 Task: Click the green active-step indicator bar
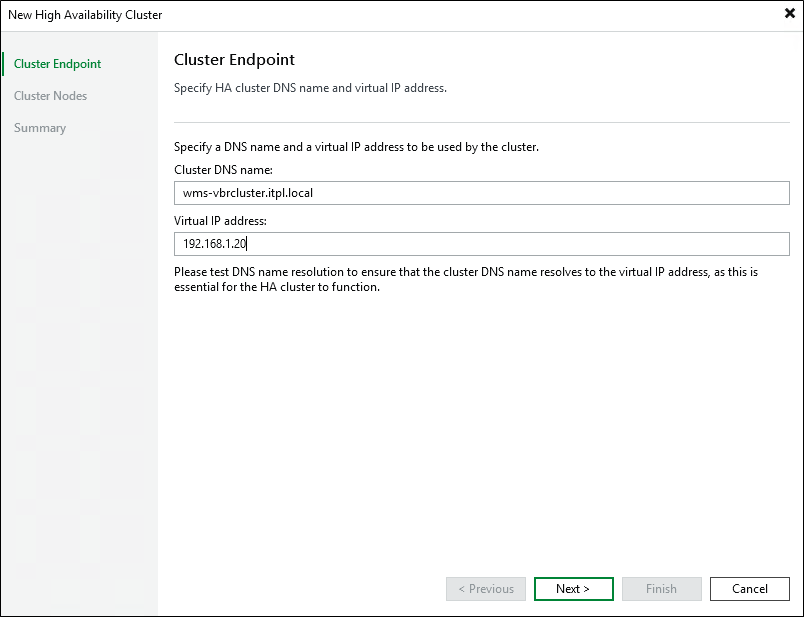[3, 64]
